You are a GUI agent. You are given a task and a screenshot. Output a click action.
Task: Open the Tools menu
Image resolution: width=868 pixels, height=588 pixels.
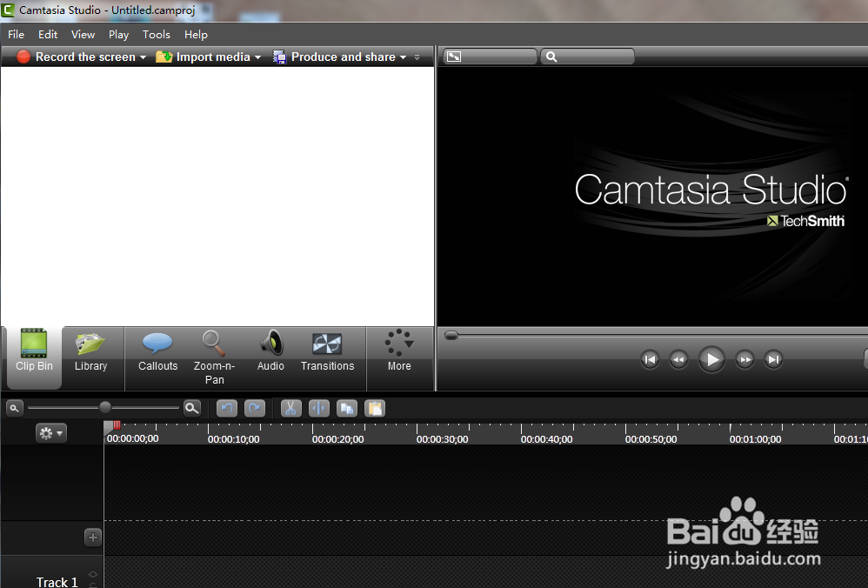156,34
